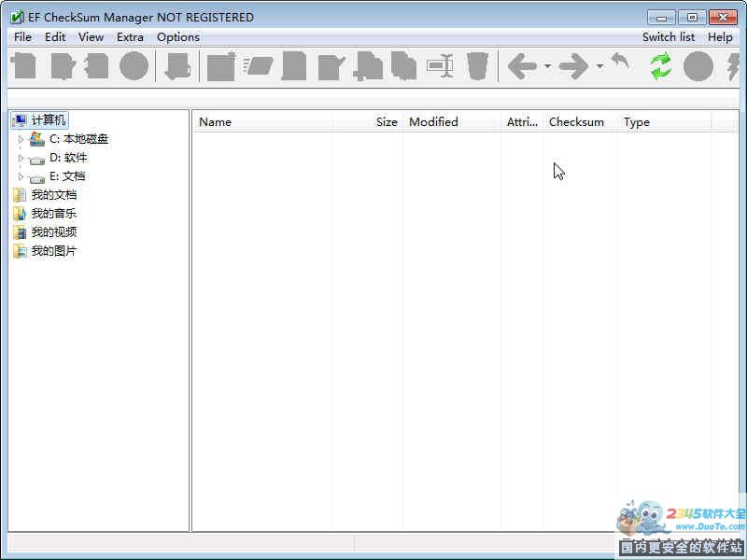Viewport: 747px width, 560px height.
Task: Go back with the left arrow icon
Action: pyautogui.click(x=523, y=66)
